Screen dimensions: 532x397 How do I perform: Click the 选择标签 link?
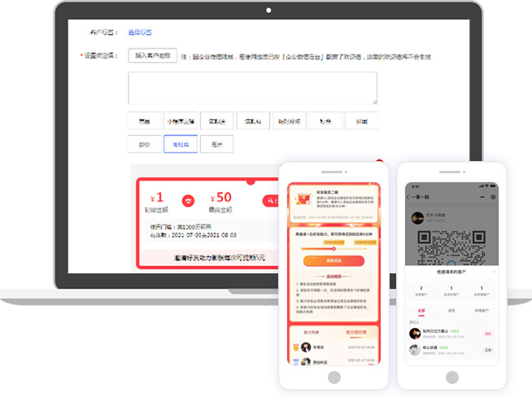click(139, 33)
